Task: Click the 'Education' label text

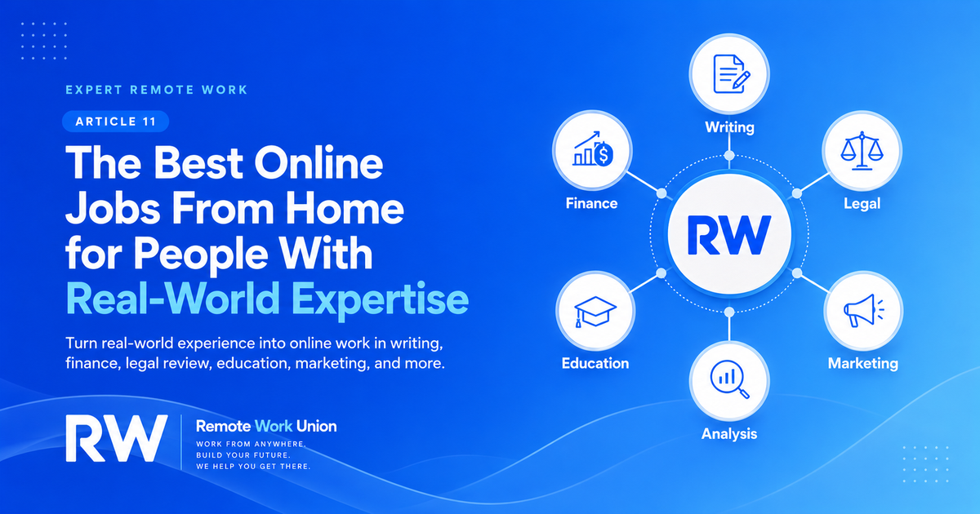Action: 595,363
